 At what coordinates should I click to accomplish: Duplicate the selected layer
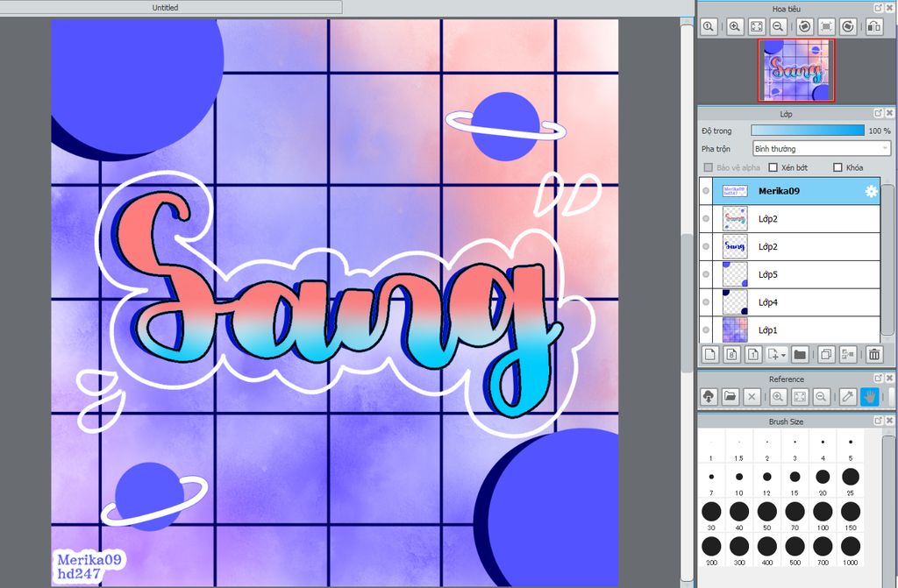[826, 354]
